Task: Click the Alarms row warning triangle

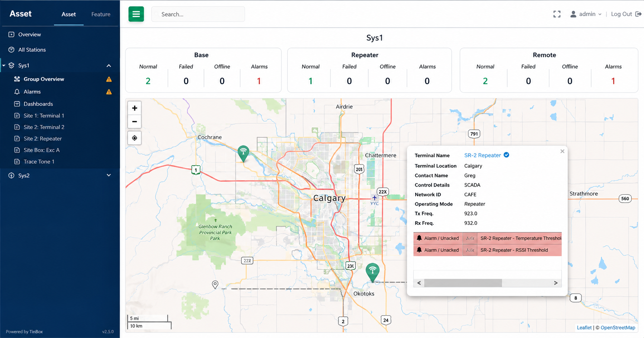Action: [109, 92]
